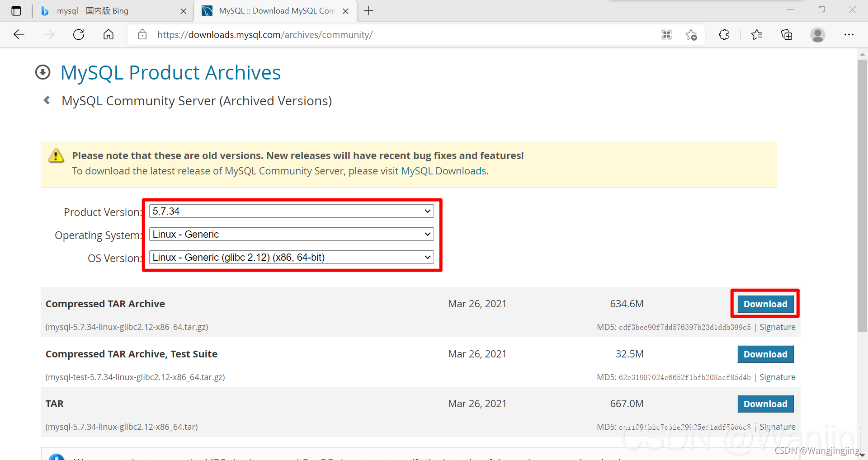Image resolution: width=868 pixels, height=460 pixels.
Task: Click the Mar 26, 2021 date of Test Suite
Action: coord(477,354)
